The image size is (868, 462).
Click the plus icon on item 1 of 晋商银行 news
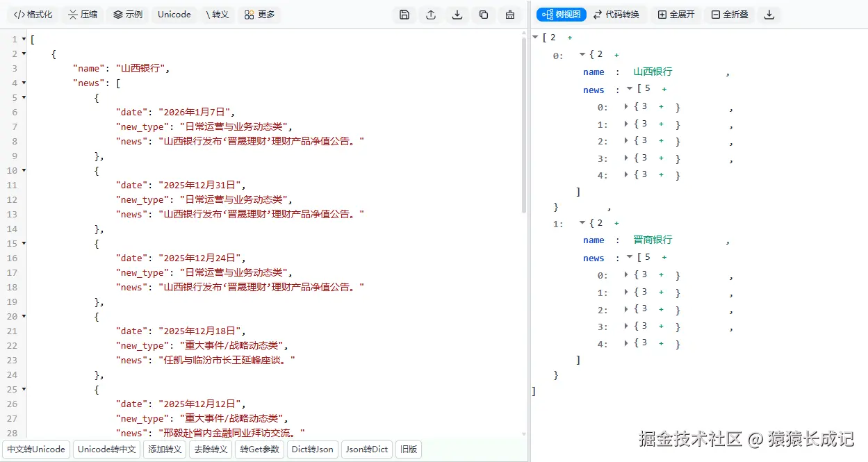coord(661,292)
